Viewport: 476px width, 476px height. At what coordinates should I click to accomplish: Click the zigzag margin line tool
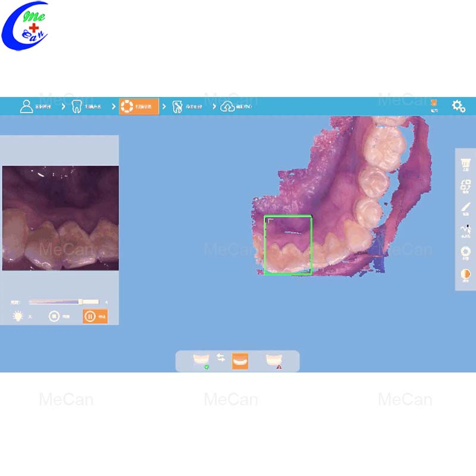466,231
